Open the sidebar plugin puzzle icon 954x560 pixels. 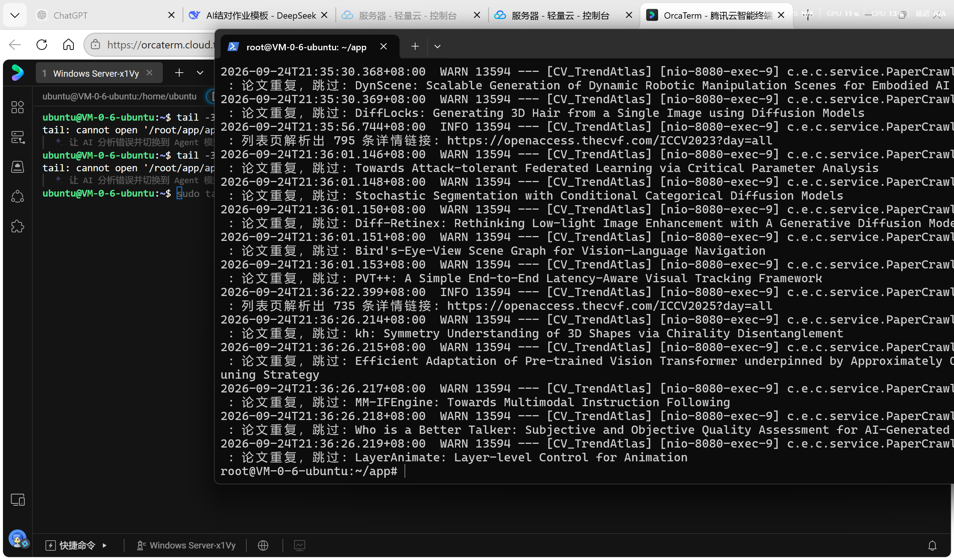coord(18,226)
